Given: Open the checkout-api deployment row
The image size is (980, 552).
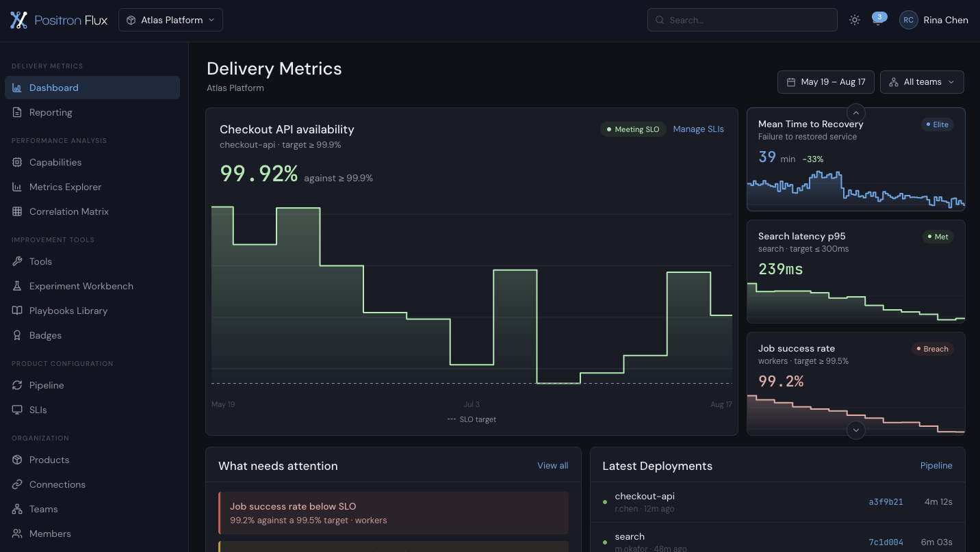Looking at the screenshot, I should click(x=777, y=502).
